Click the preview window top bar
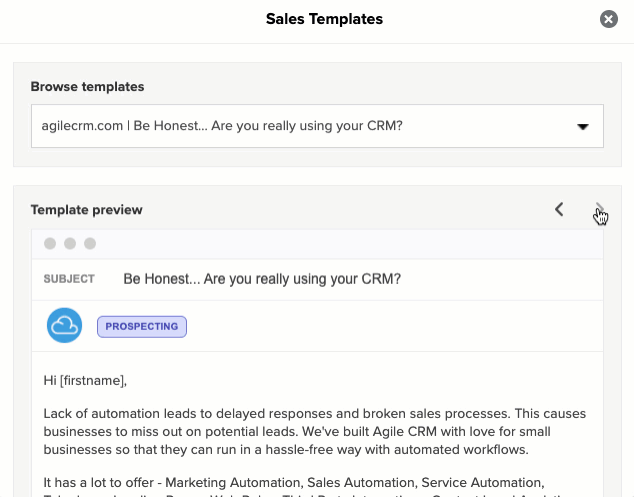 pos(317,244)
